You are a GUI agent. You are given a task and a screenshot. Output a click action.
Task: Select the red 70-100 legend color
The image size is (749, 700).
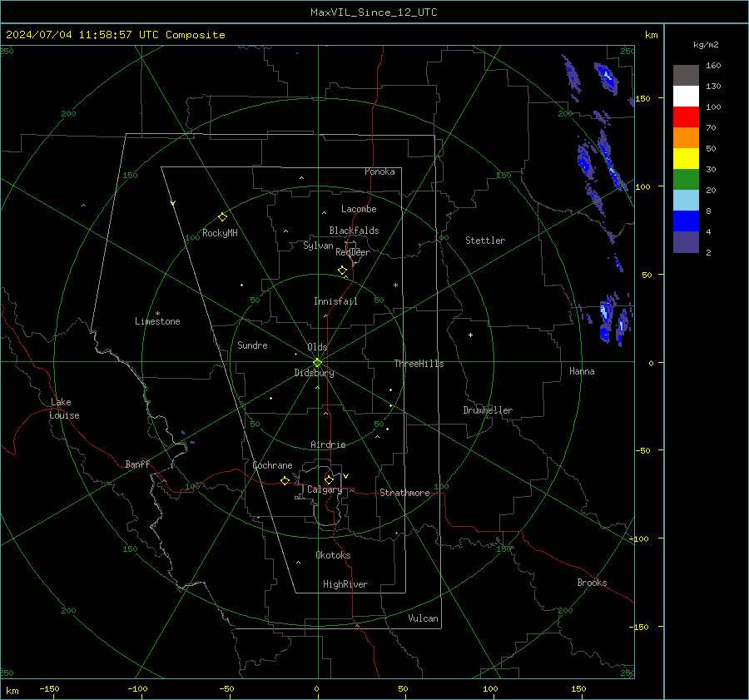point(686,117)
